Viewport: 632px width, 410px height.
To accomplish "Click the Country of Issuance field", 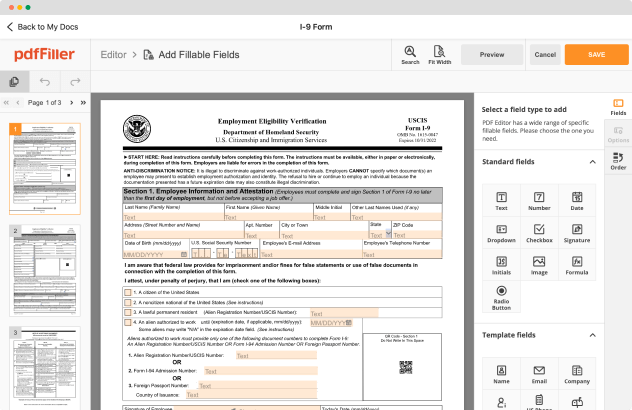I will click(252, 395).
